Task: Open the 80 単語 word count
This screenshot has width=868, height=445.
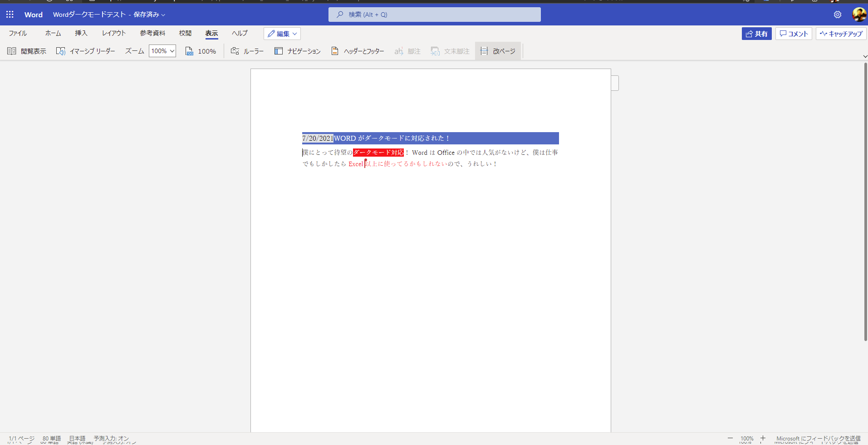Action: point(52,439)
